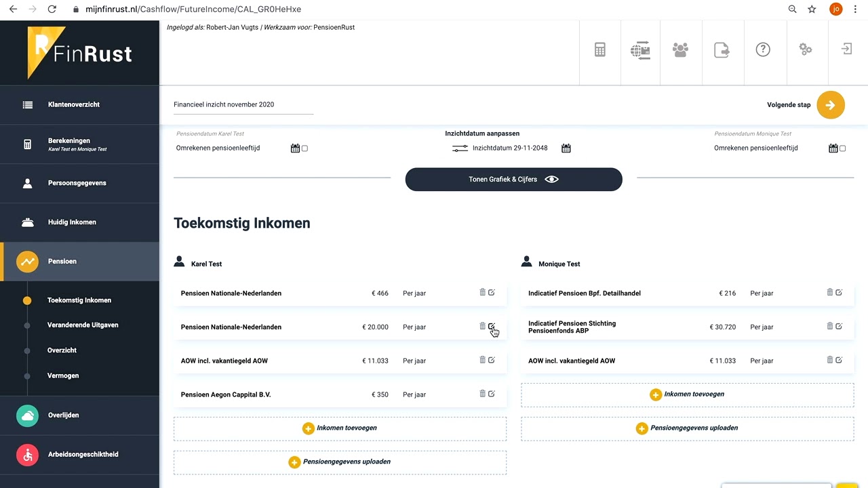Image resolution: width=868 pixels, height=488 pixels.
Task: Tick the Karel Test pension age checkbox
Action: coord(304,148)
